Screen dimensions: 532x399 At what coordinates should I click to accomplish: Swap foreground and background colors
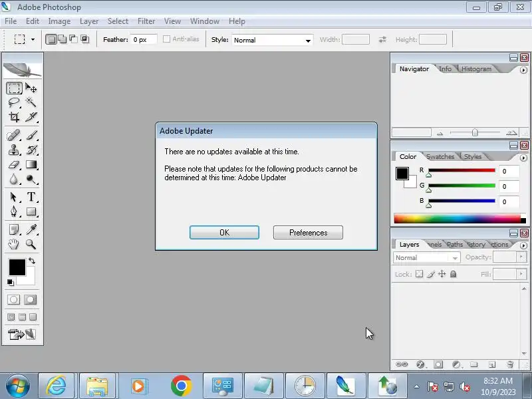click(32, 261)
